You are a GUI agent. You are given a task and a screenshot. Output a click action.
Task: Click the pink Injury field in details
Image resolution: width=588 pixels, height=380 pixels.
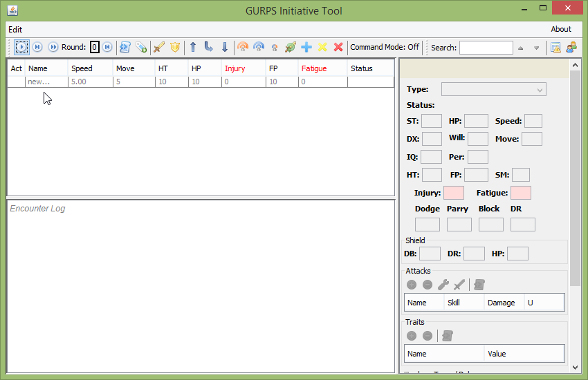pos(454,193)
